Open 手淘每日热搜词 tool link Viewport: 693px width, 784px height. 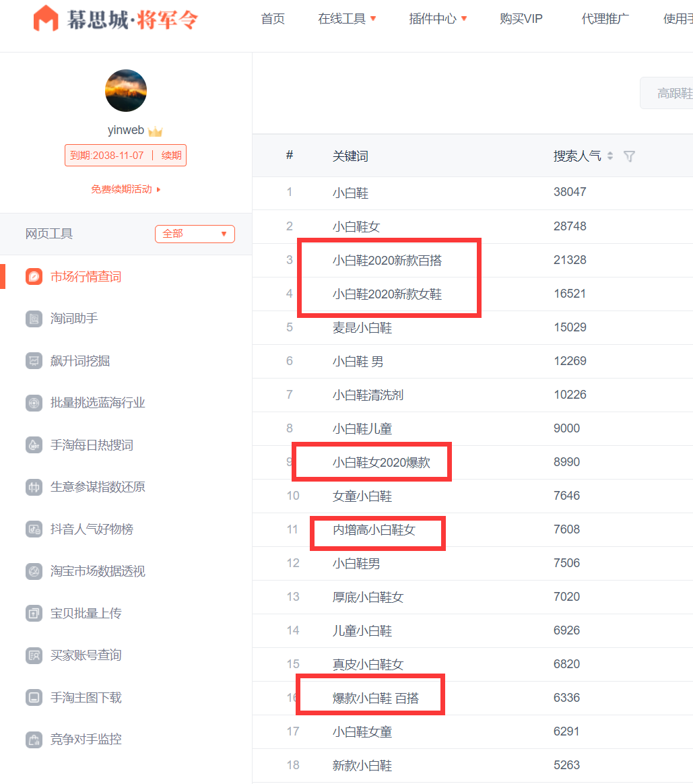click(x=92, y=445)
